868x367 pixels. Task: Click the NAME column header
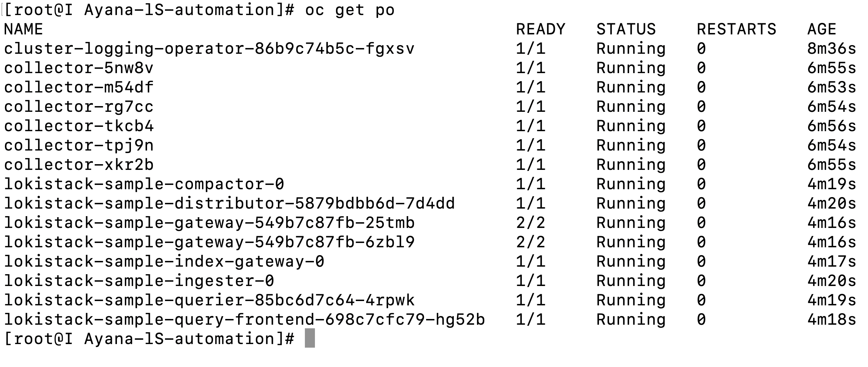click(23, 29)
